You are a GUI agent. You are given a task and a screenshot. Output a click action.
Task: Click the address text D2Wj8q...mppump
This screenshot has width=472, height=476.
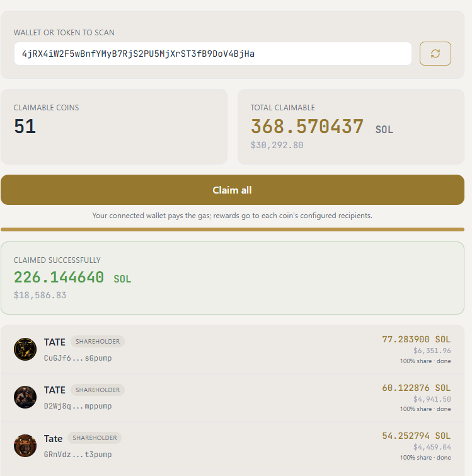point(78,406)
